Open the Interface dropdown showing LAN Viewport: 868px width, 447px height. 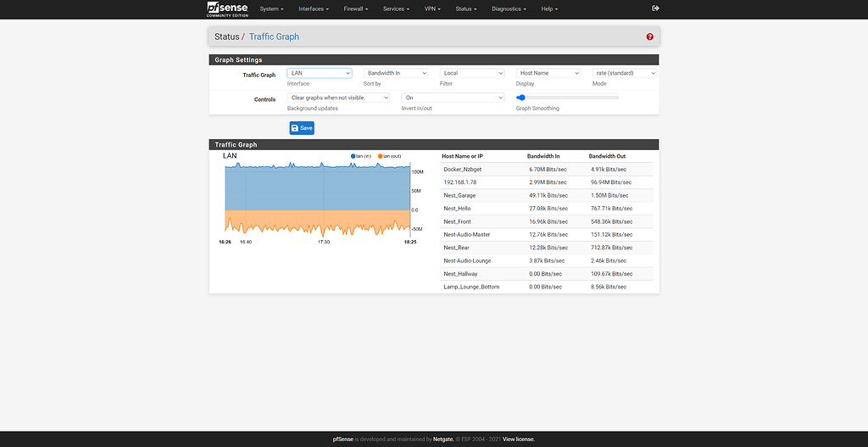click(x=320, y=73)
